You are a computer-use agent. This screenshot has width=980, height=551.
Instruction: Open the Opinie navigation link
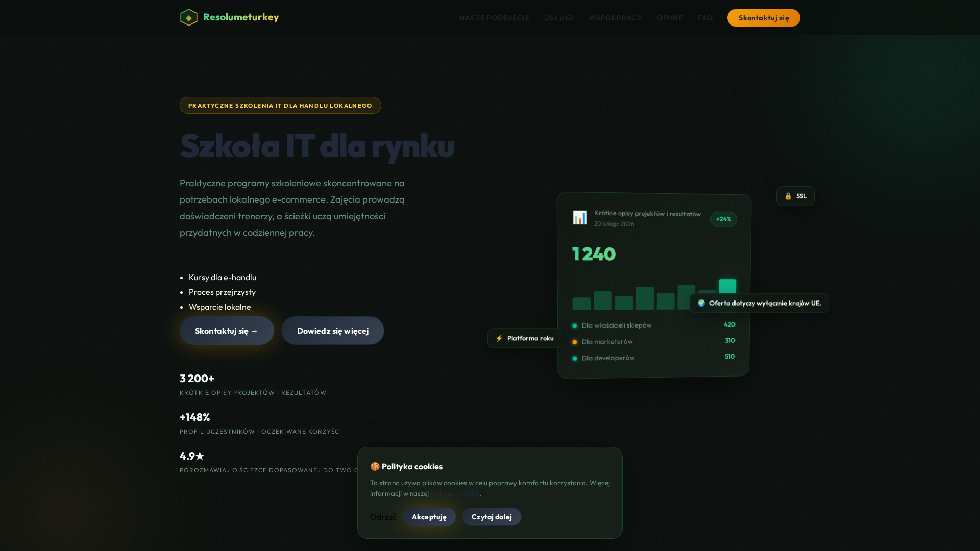(670, 18)
